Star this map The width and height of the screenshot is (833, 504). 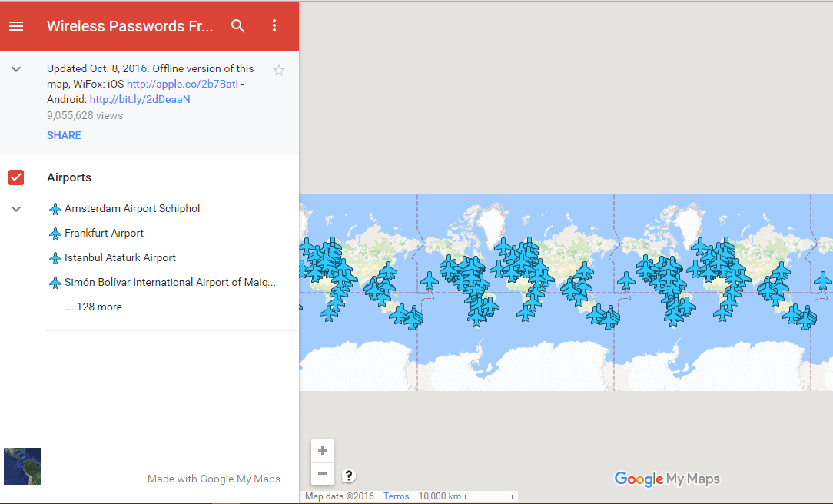[279, 70]
